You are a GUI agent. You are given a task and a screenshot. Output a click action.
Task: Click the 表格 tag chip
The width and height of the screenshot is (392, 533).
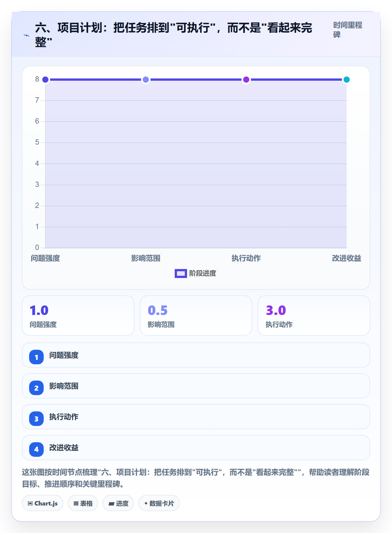click(x=83, y=503)
